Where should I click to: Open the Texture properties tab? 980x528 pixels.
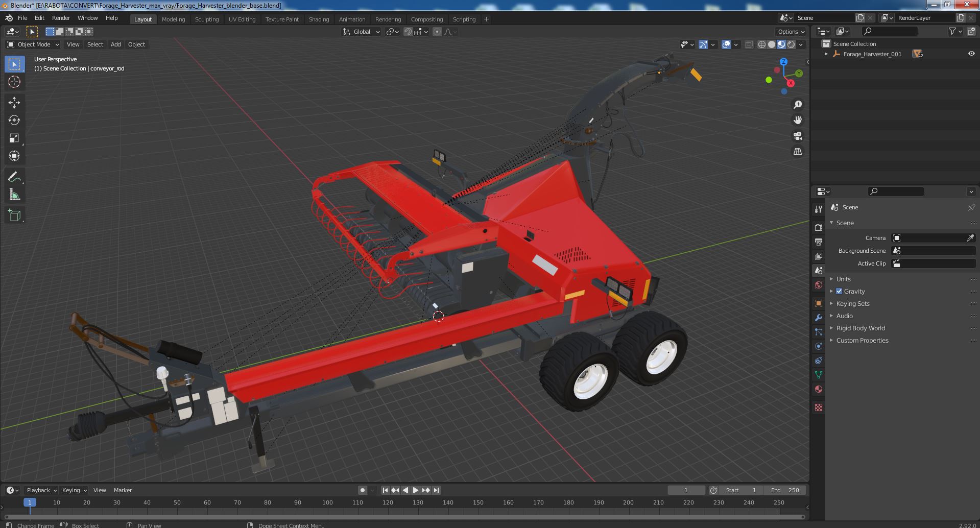click(819, 407)
